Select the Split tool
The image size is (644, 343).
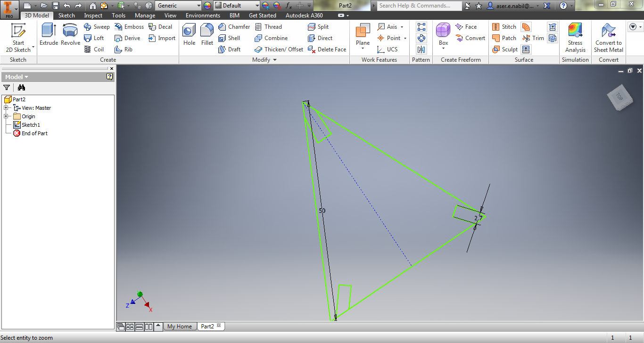[318, 27]
